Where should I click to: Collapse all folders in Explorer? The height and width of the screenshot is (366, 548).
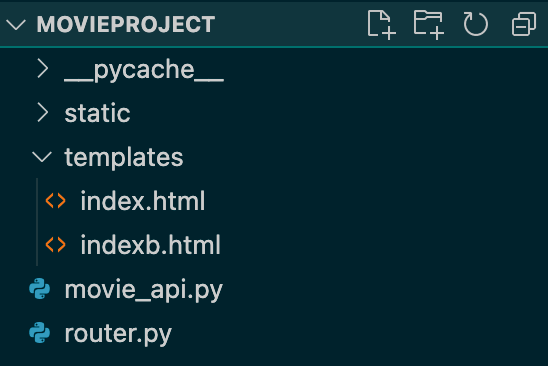pos(524,24)
